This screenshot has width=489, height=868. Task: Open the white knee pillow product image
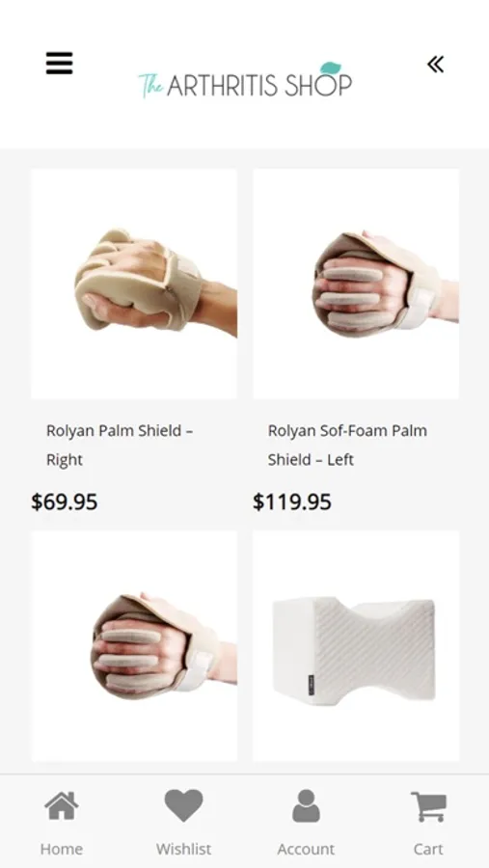coord(356,646)
